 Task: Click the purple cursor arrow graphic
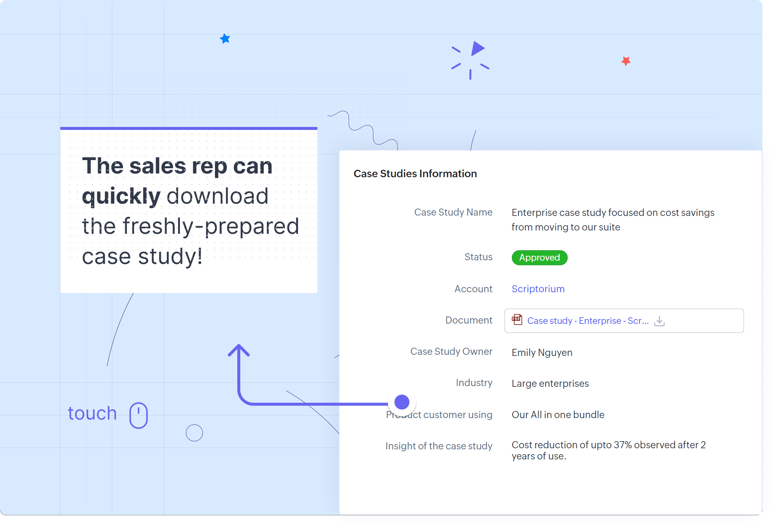[476, 49]
